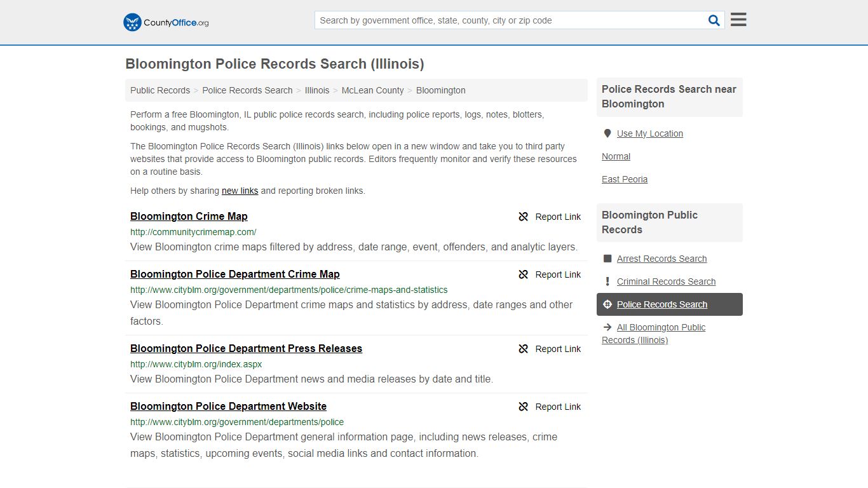The image size is (868, 488).
Task: Click broken-link icon beside Police Department Website
Action: pos(524,407)
